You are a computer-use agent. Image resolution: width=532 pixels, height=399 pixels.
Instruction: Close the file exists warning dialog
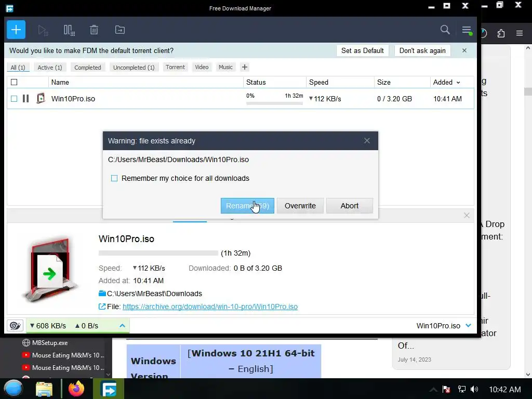367,141
